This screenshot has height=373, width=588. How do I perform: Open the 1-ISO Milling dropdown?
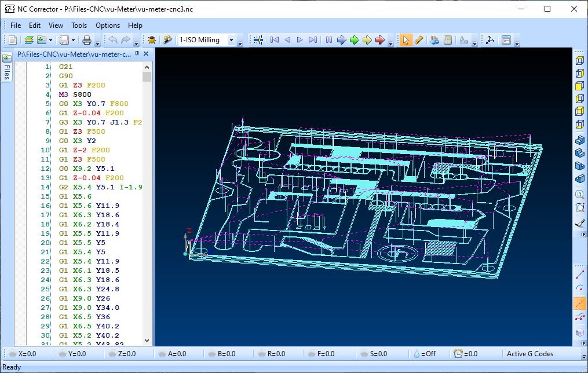tap(232, 40)
